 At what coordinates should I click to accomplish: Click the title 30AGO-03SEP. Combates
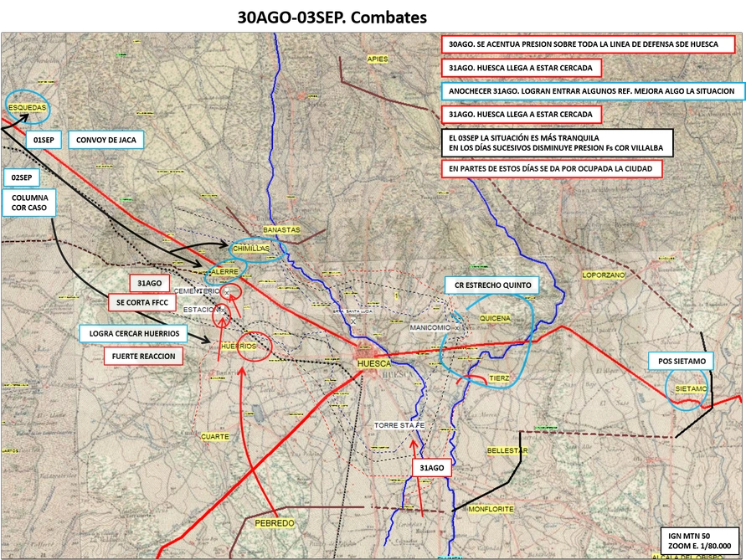332,18
